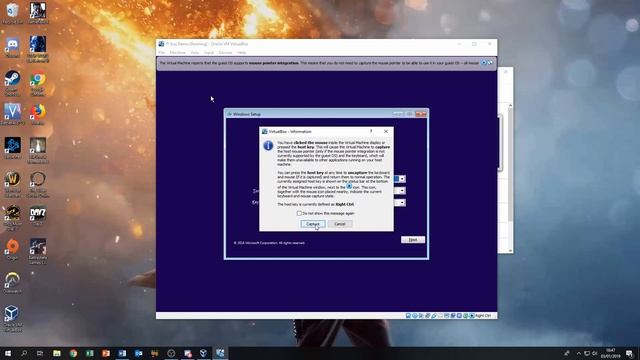Click the PowerPoint icon on the taskbar
This screenshot has width=640, height=360.
coord(106,353)
